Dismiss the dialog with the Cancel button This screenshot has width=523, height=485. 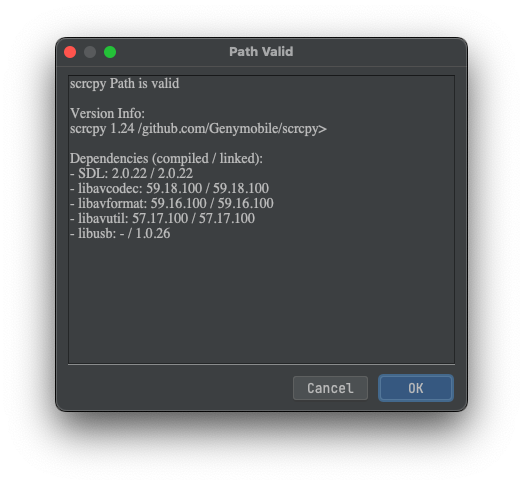coord(330,388)
